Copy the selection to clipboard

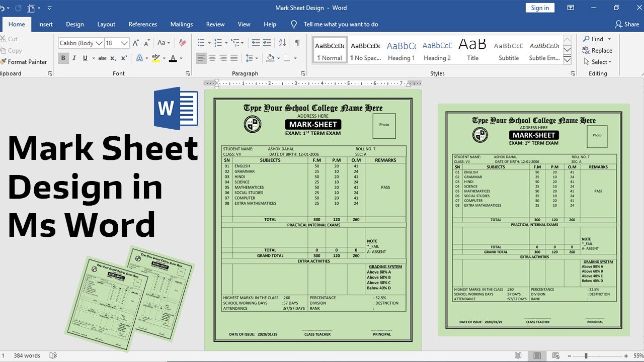coord(11,50)
